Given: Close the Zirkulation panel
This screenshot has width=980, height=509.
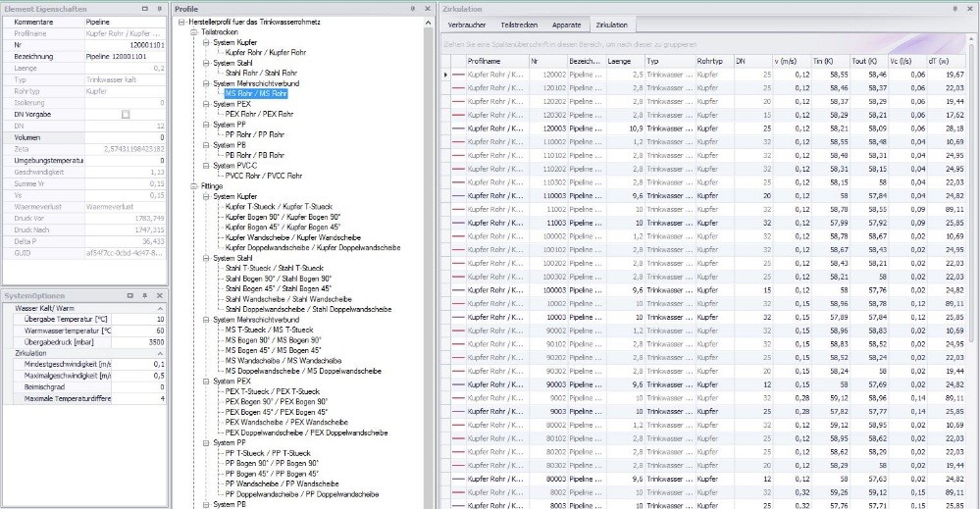Looking at the screenshot, I should (x=970, y=9).
